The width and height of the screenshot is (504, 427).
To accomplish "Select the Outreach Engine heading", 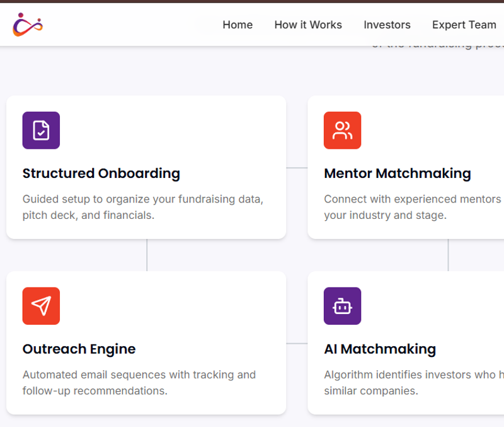I will pyautogui.click(x=79, y=349).
